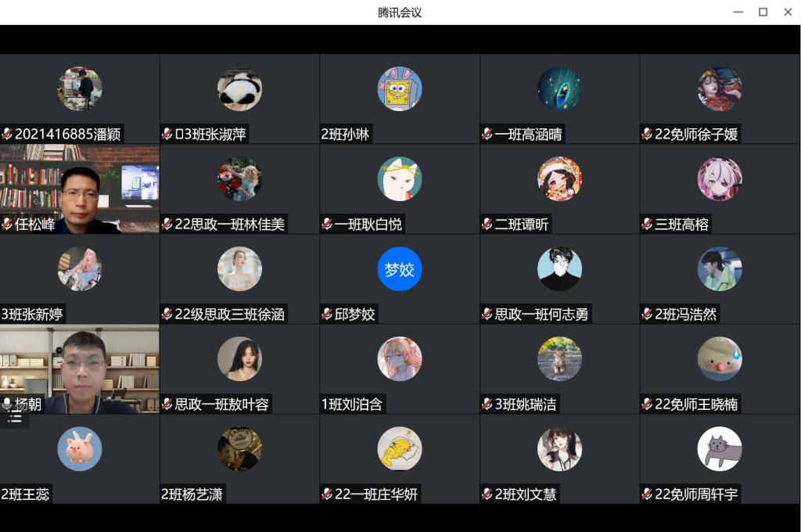Open the list menu icon below 杨朝's video

click(15, 419)
